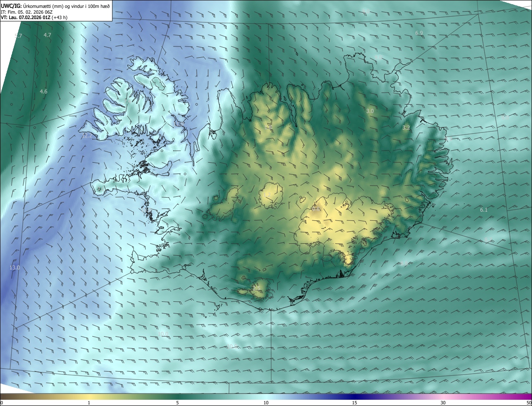Click the '10' tick on the color scale
Screen dimensions: 532x406
click(266, 403)
